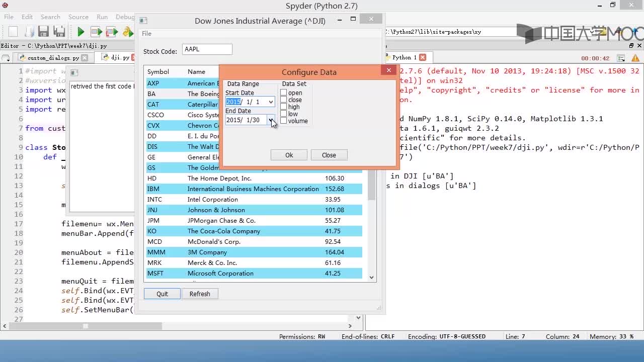The image size is (644, 362).
Task: Switch to the custom_dialogs.py tab
Action: pos(53,58)
